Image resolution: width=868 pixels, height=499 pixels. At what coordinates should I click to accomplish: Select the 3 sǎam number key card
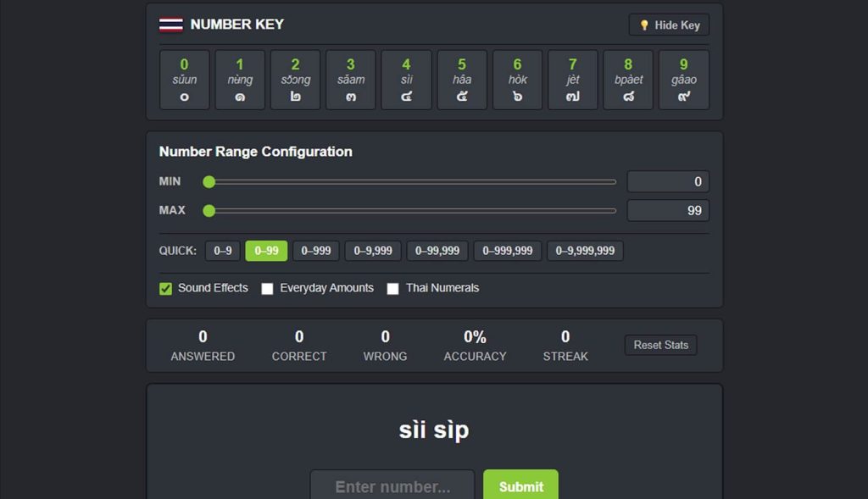pyautogui.click(x=351, y=80)
